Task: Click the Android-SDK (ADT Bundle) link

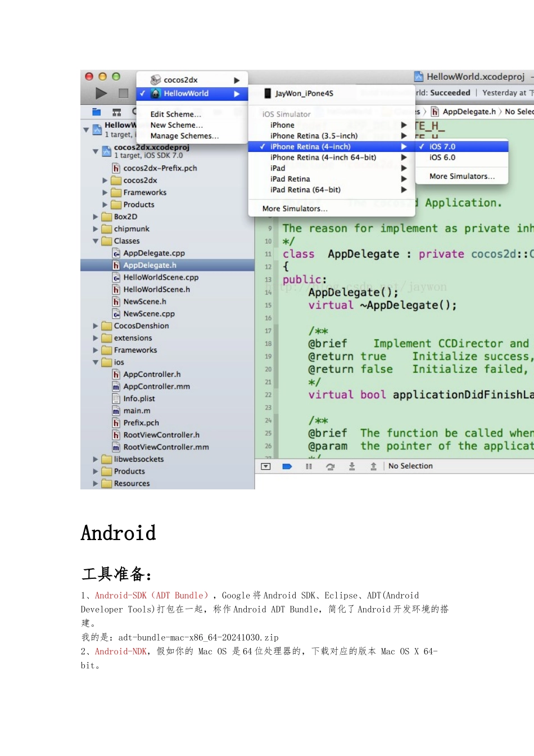Action: coord(152,595)
